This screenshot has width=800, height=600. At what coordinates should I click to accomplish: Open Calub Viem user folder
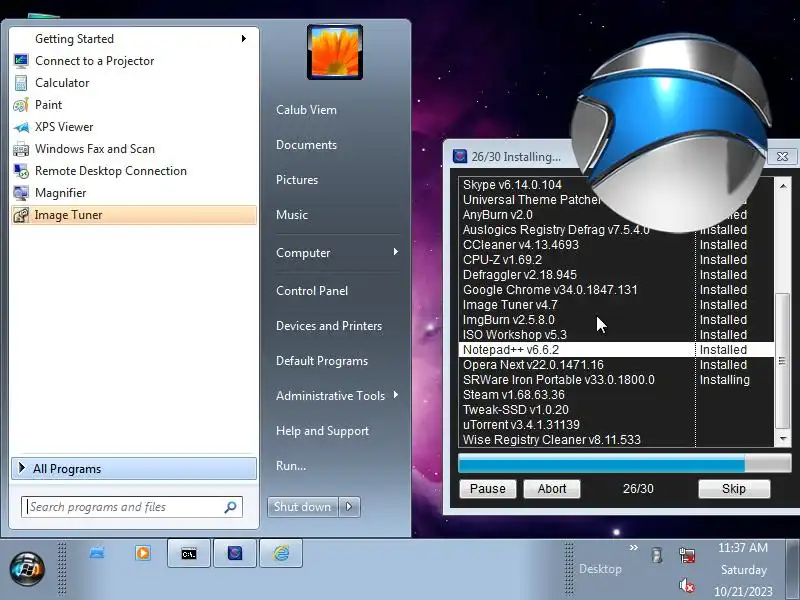tap(306, 110)
